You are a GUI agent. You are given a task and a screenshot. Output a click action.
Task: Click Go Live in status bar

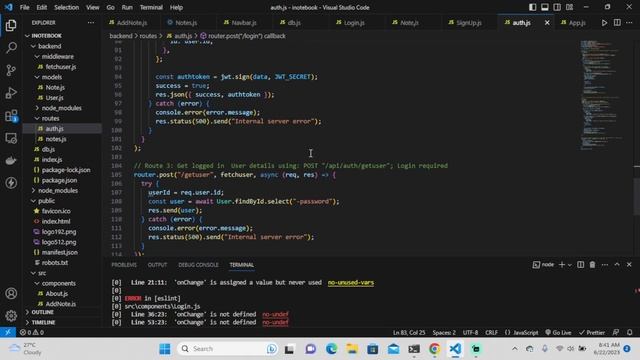point(558,332)
